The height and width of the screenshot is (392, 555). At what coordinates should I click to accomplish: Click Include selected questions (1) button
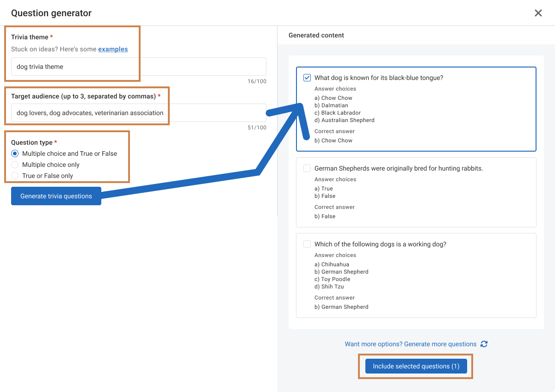[416, 366]
